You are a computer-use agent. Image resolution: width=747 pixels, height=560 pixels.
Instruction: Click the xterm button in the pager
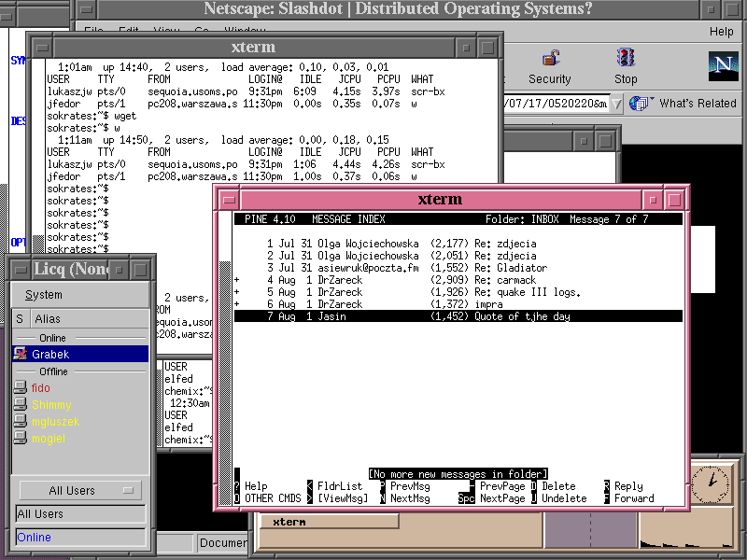[x=329, y=522]
